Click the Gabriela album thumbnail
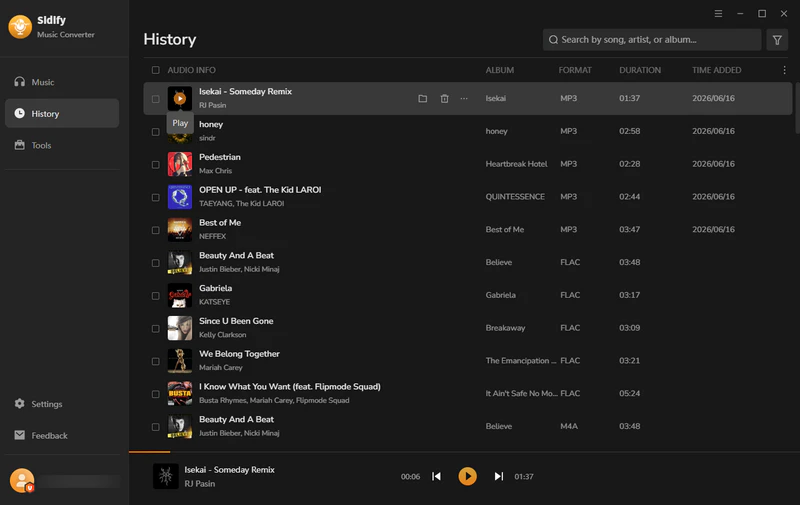The height and width of the screenshot is (505, 800). (180, 295)
